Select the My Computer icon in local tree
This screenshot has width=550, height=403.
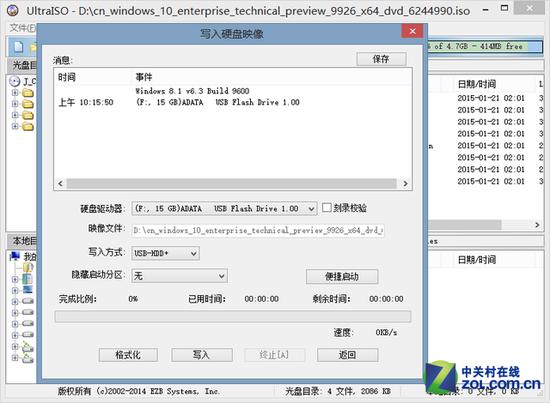click(14, 256)
